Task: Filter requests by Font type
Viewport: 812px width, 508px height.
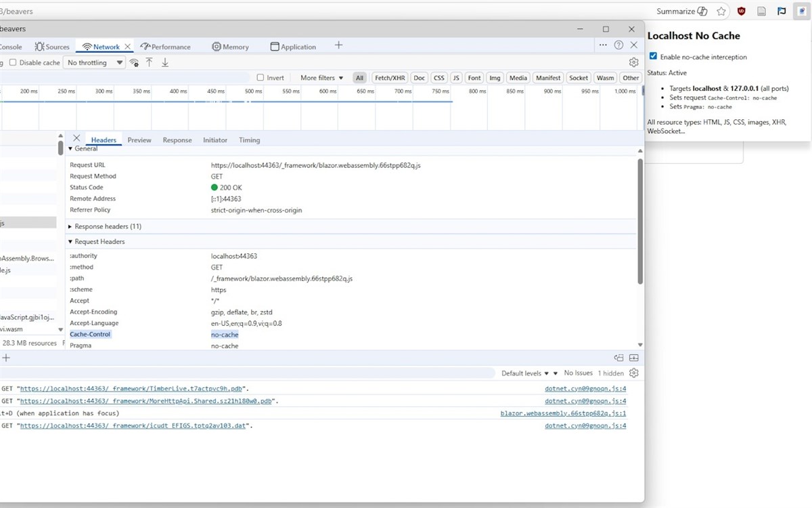Action: coord(474,78)
